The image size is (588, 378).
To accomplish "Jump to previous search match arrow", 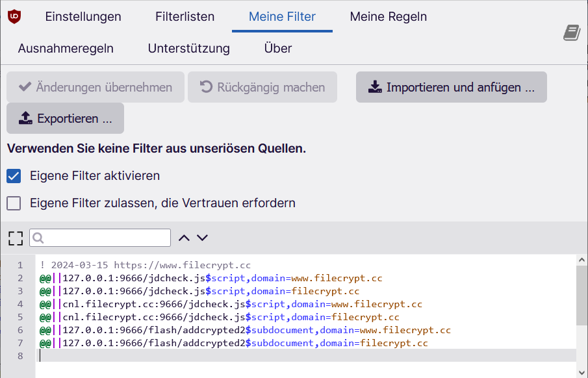I will [184, 238].
